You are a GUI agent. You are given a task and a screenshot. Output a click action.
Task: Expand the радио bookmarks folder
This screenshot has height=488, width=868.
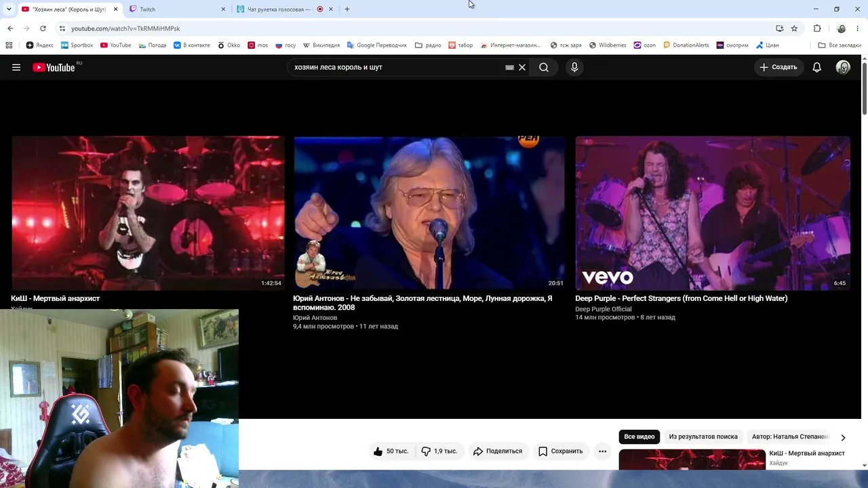point(428,45)
